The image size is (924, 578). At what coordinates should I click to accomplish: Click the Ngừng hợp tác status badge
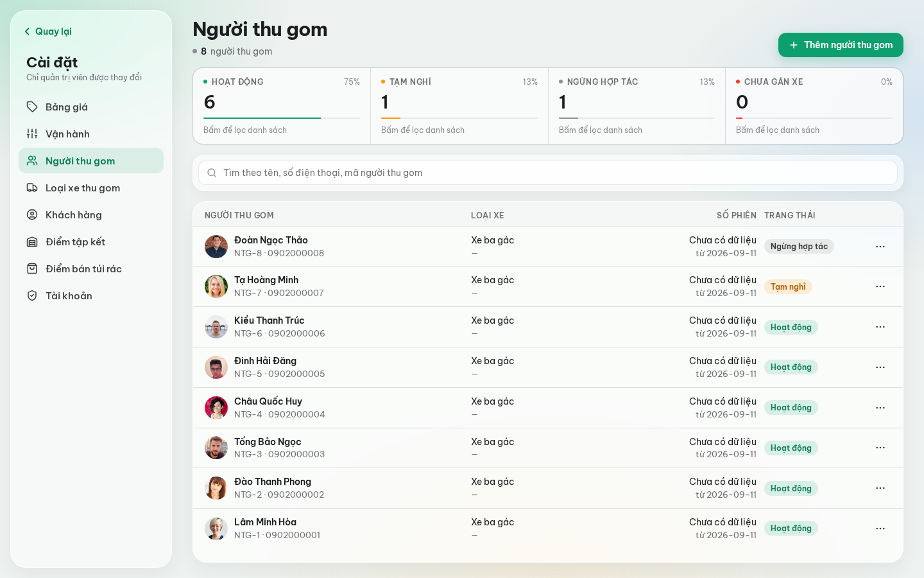(x=799, y=247)
